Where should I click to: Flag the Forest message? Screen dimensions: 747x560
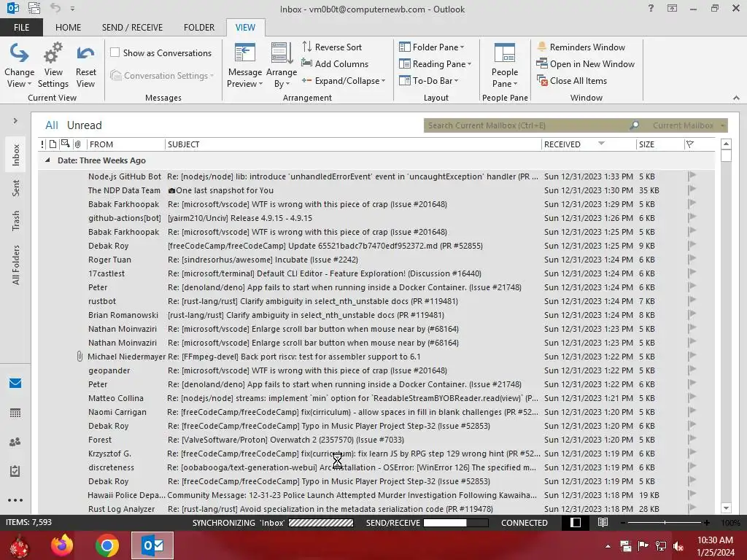click(x=692, y=440)
